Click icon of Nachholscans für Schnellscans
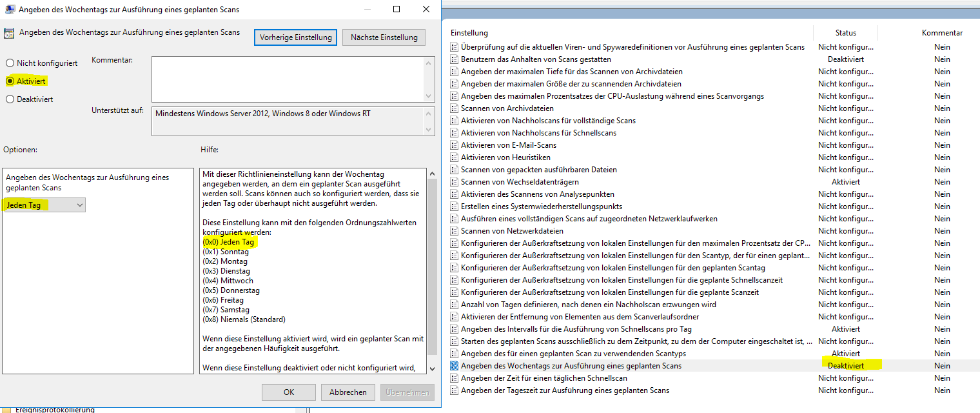 pos(454,133)
